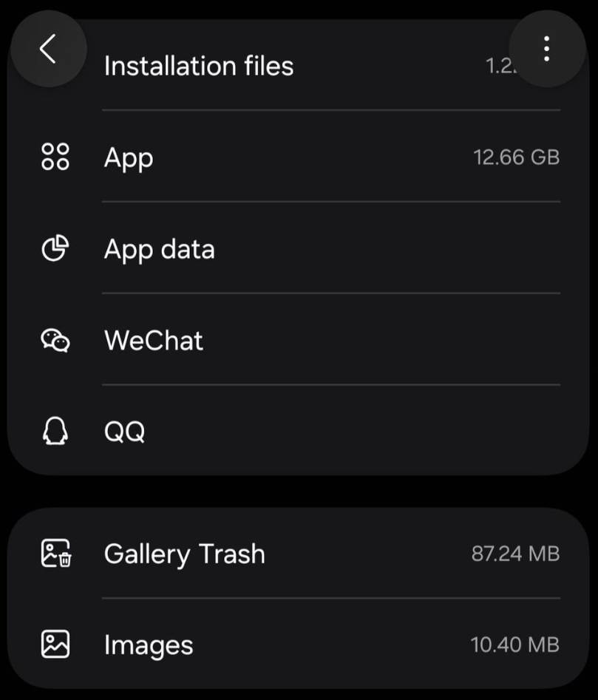This screenshot has width=598, height=700.
Task: Click the 10.40 MB Images size
Action: pyautogui.click(x=514, y=645)
